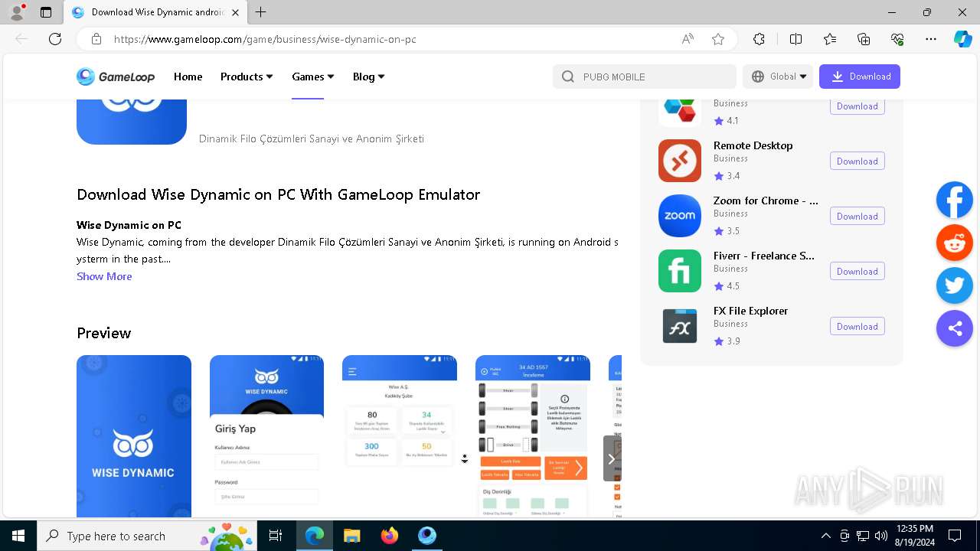This screenshot has width=980, height=551.
Task: Click Show More in description
Action: pyautogui.click(x=104, y=276)
